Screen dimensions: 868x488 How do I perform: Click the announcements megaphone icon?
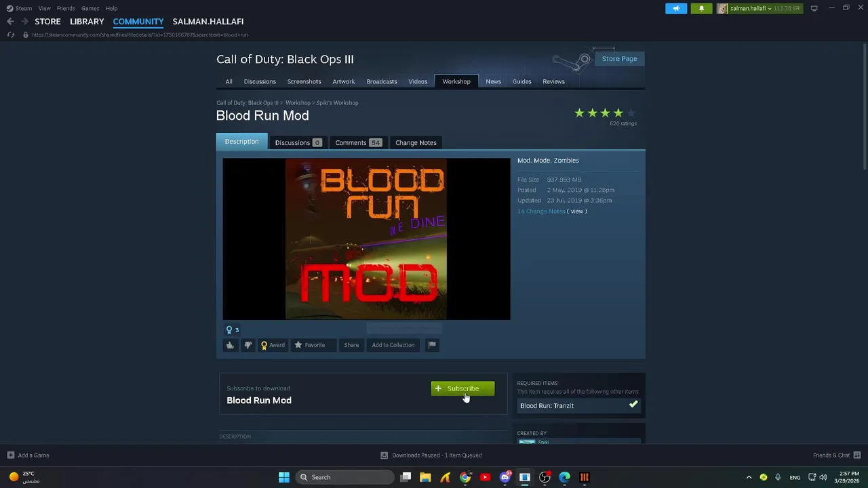pyautogui.click(x=676, y=8)
